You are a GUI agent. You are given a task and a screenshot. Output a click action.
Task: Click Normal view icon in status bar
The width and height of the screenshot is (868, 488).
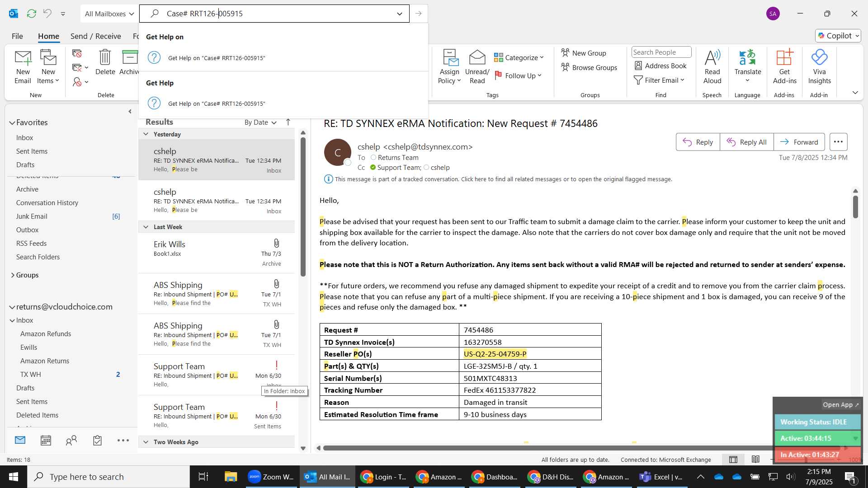(733, 460)
